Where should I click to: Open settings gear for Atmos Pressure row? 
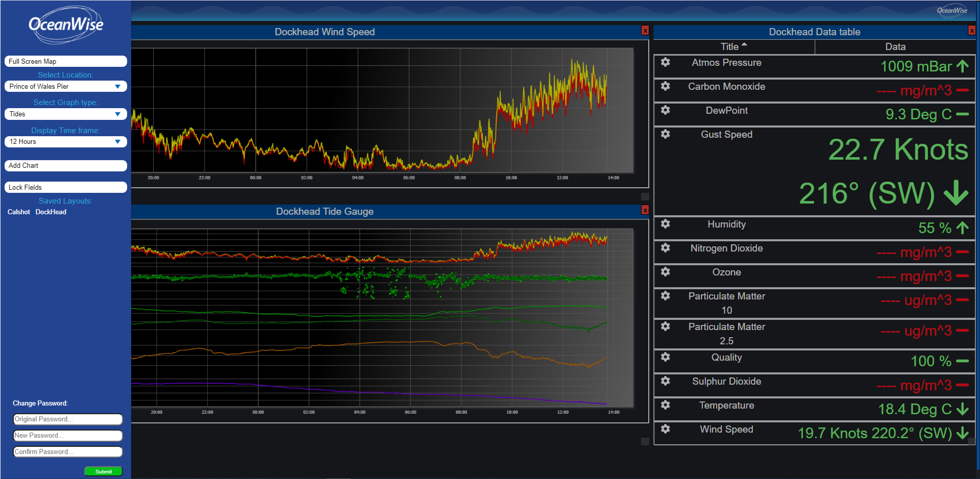coord(665,62)
